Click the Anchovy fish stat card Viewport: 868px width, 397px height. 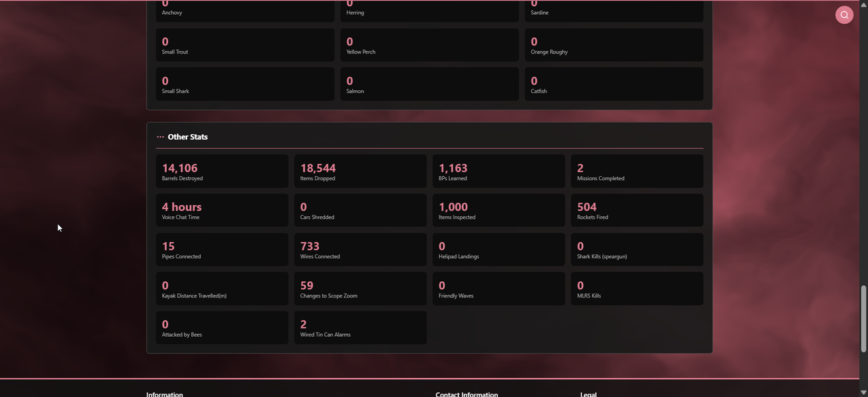(x=245, y=11)
